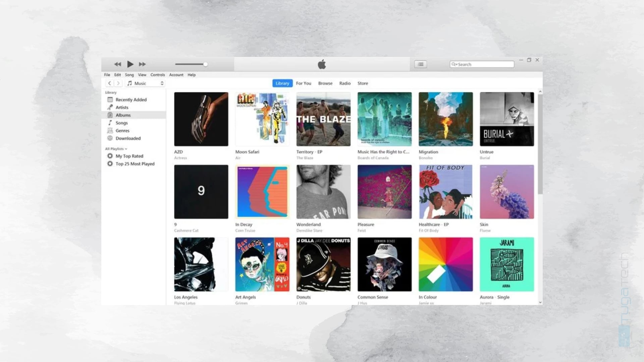Open the AZD album cover
The height and width of the screenshot is (362, 644).
tap(201, 119)
